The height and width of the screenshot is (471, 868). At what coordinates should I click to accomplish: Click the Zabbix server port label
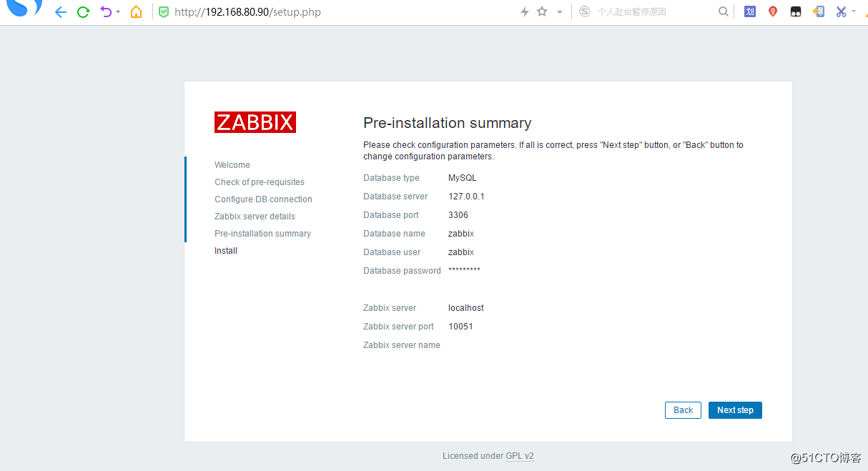coord(398,327)
